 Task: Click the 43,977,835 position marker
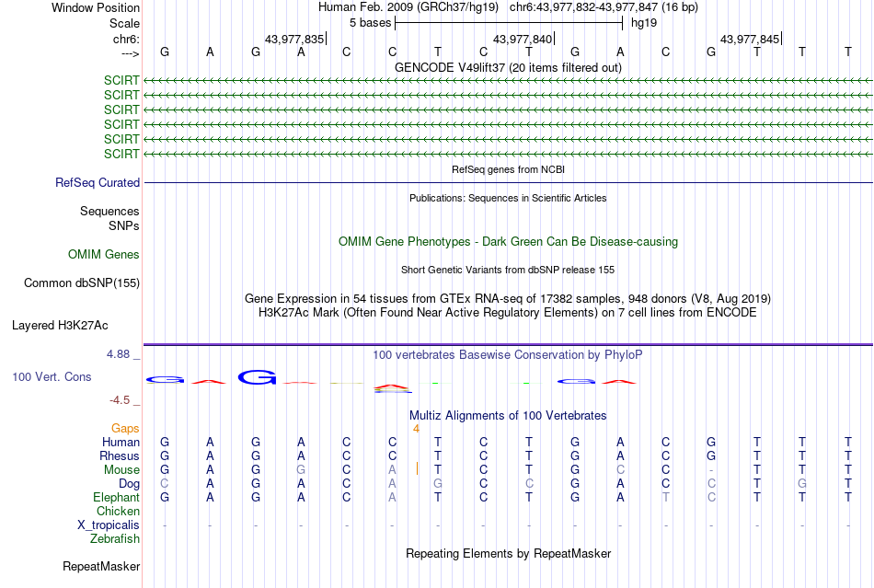point(294,39)
